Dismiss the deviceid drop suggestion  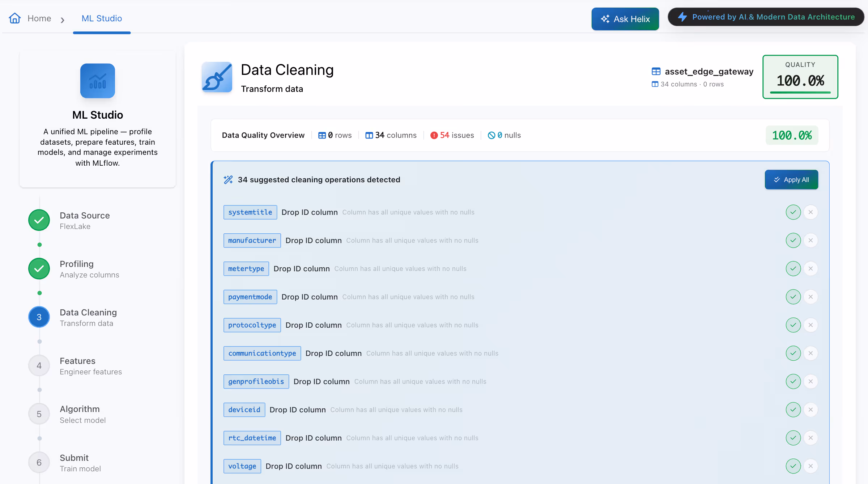(811, 410)
